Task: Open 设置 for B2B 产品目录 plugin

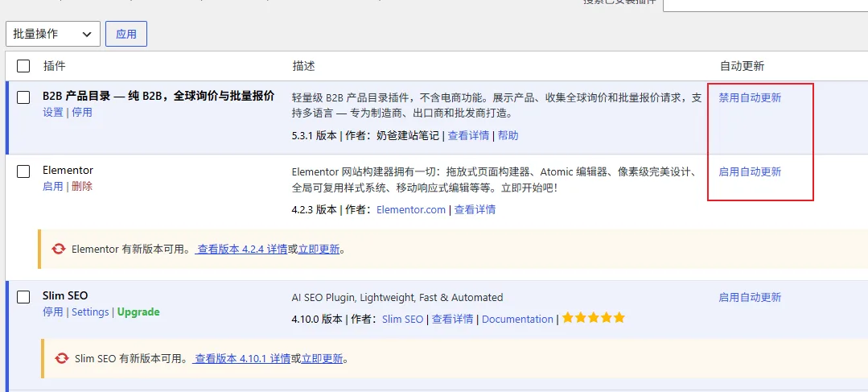Action: coord(53,113)
